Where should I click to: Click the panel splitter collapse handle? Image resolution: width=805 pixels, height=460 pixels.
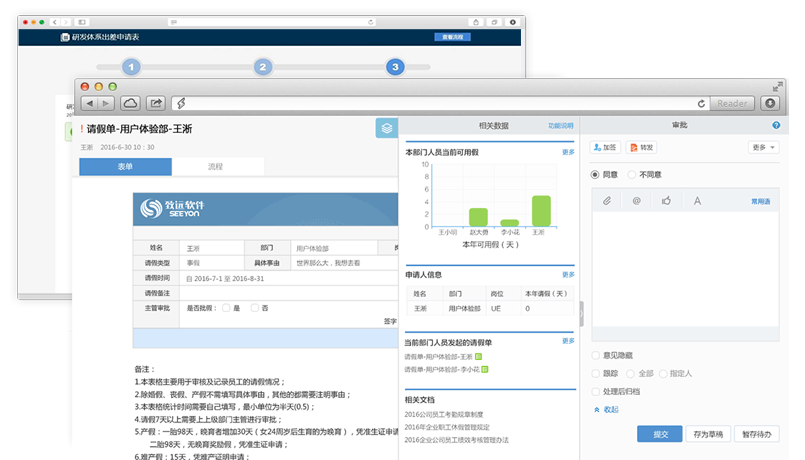(x=581, y=312)
